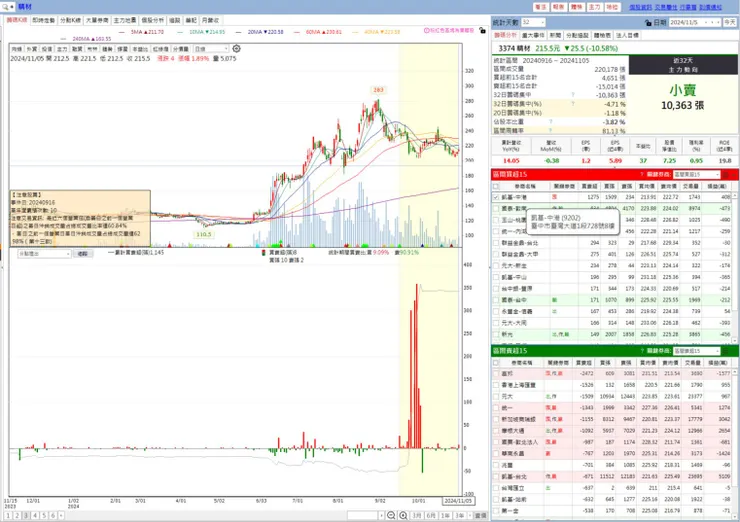The image size is (740, 522).
Task: Select the 6月 range button
Action: [431, 515]
